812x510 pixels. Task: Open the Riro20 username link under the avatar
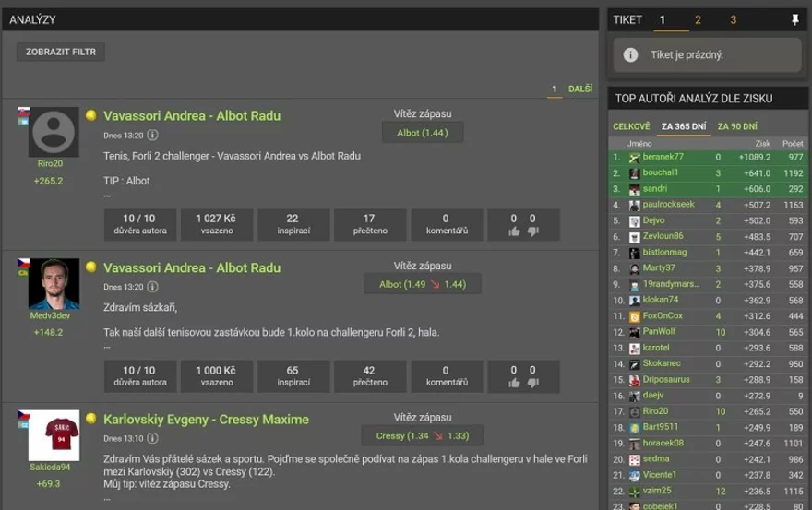point(50,163)
